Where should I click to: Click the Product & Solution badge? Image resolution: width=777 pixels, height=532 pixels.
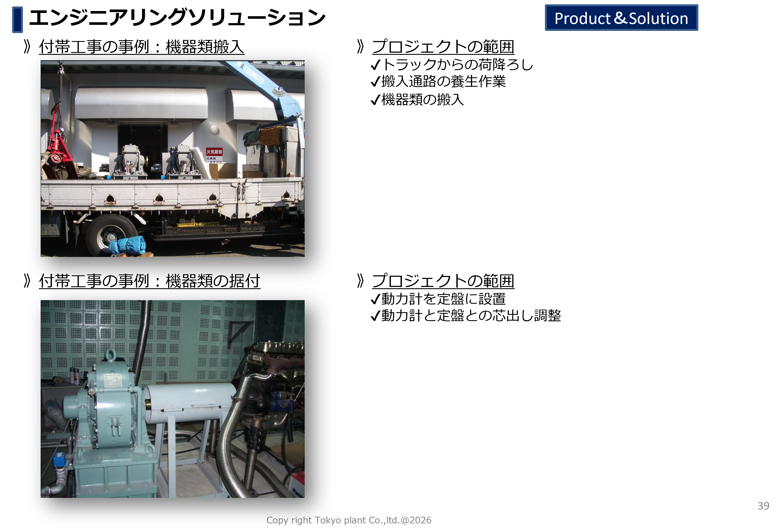pyautogui.click(x=621, y=18)
